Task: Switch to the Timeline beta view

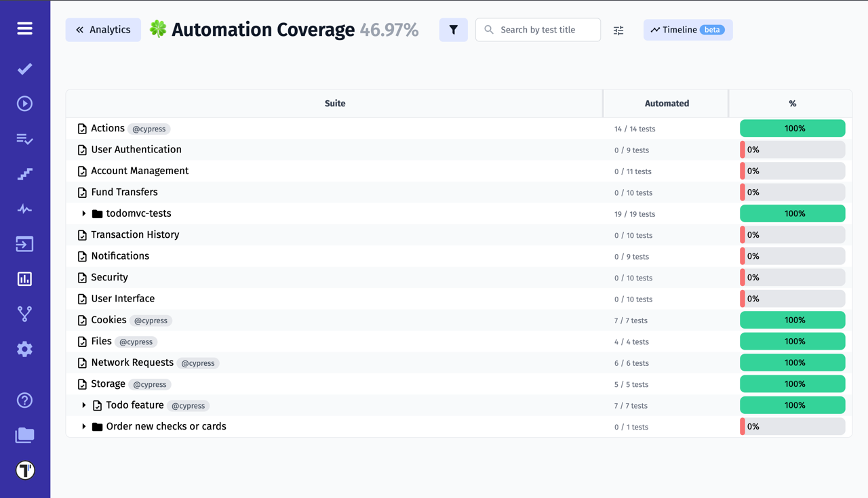Action: [x=688, y=30]
